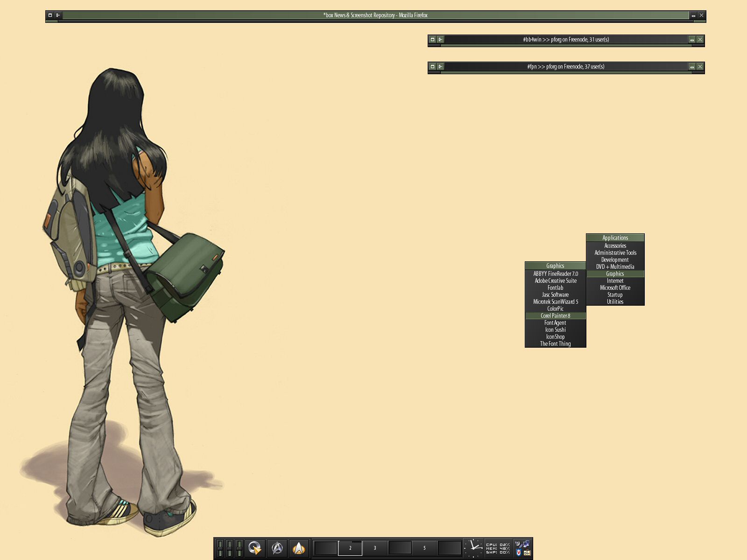The image size is (747, 560).
Task: Click the Applications menu title
Action: 615,238
